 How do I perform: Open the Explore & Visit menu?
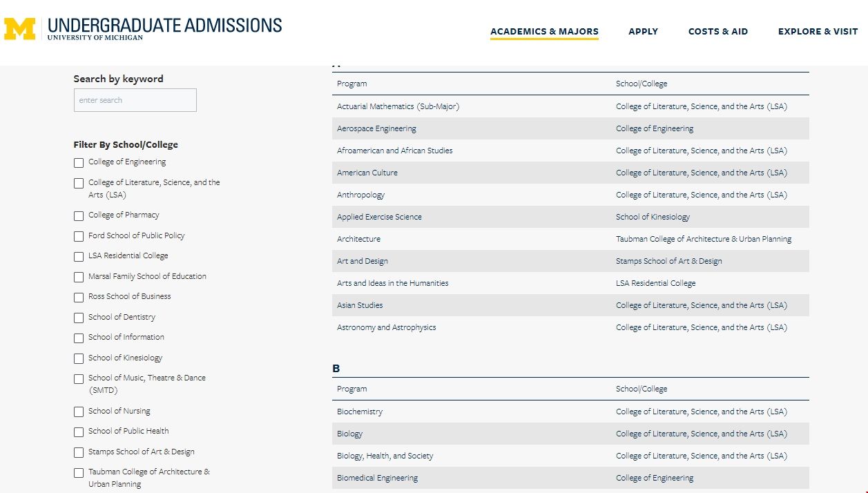click(x=818, y=32)
